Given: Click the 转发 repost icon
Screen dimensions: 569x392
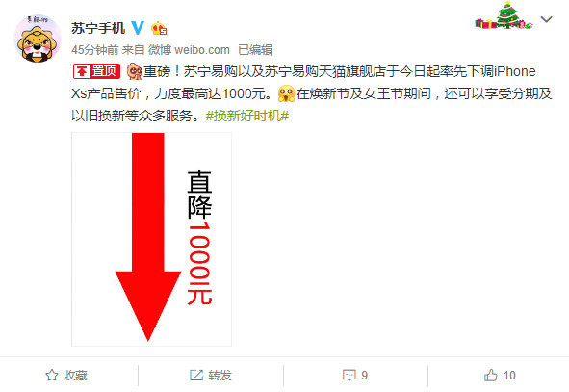Looking at the screenshot, I should point(196,375).
